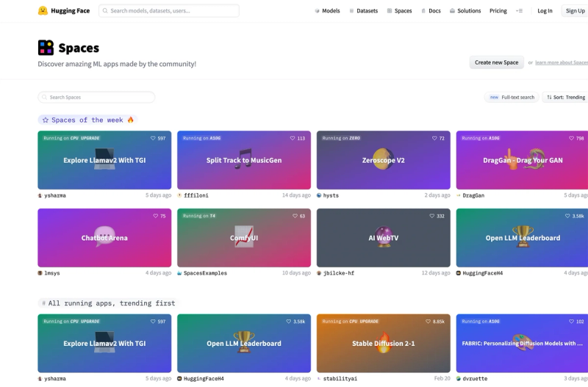Like the FABRIC personalizing diffusion space
588x387 pixels.
click(571, 322)
